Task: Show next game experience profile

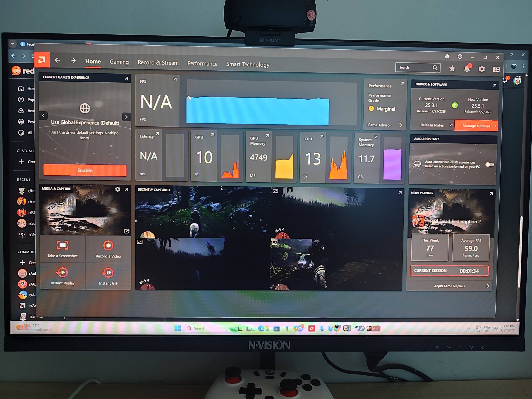Action: pos(126,117)
